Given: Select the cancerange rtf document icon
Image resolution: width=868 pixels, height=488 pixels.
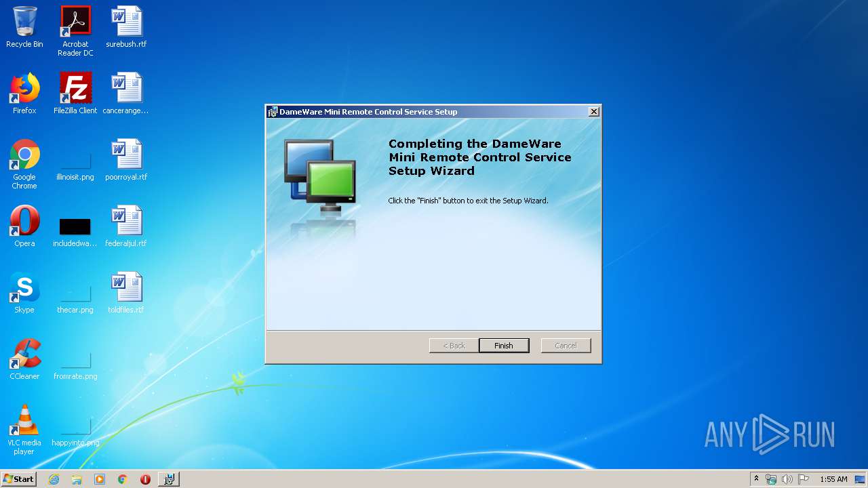Looking at the screenshot, I should coord(126,94).
